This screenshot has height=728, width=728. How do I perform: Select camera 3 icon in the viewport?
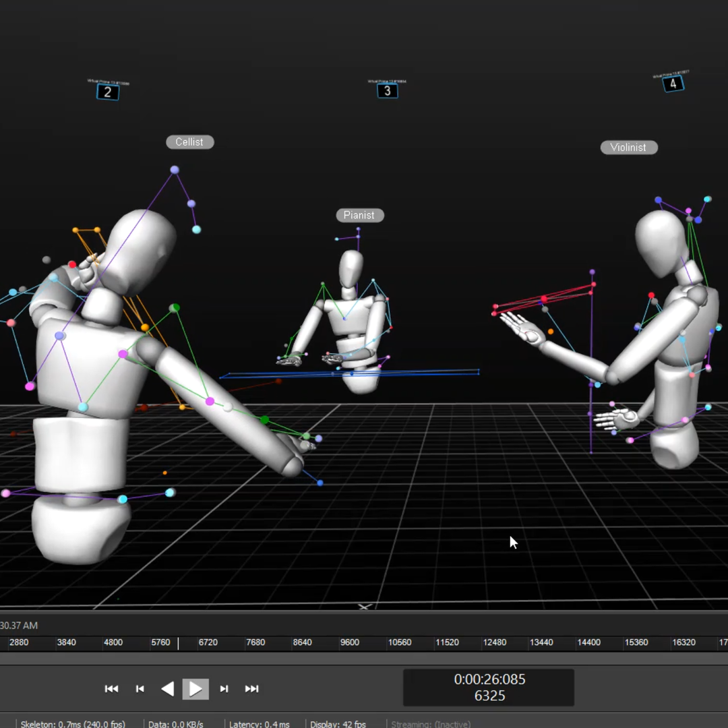387,90
